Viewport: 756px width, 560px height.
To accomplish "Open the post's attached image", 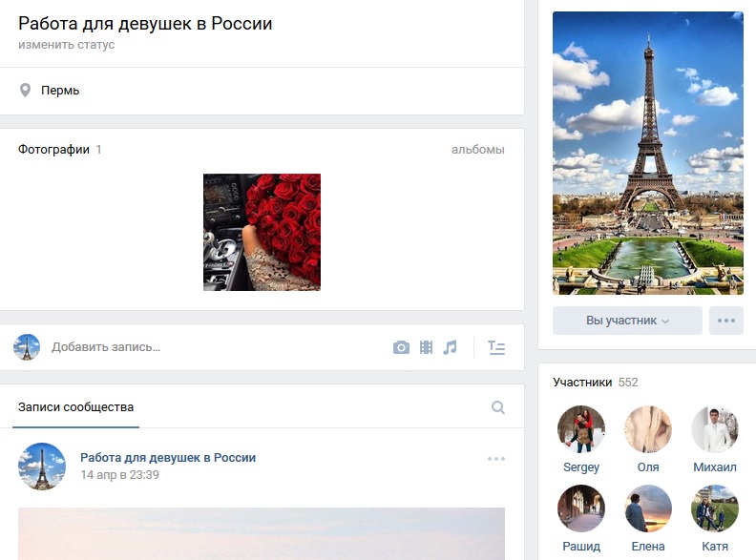I will tap(262, 533).
